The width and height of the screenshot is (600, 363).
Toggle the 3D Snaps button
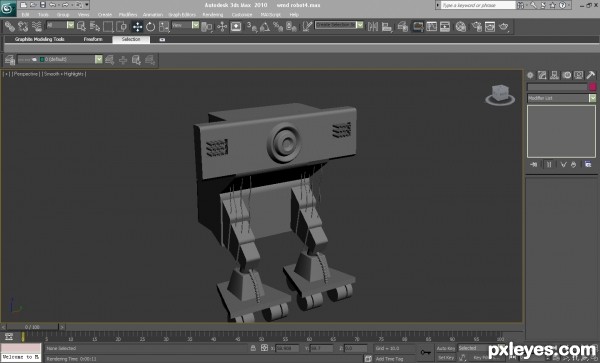click(251, 26)
